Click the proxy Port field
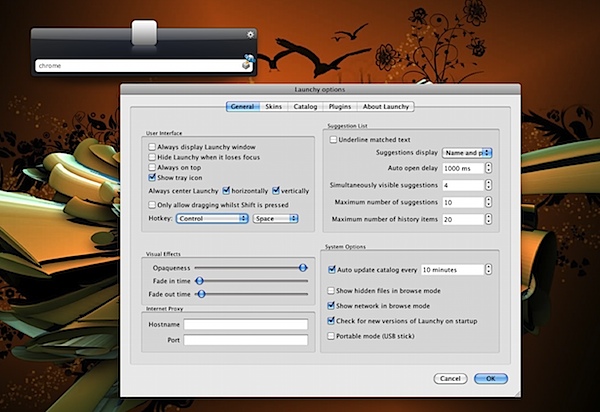The height and width of the screenshot is (412, 600). click(x=246, y=340)
